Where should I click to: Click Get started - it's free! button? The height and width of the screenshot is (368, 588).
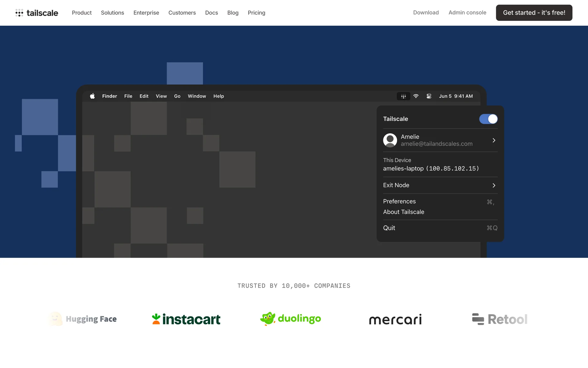(x=534, y=13)
